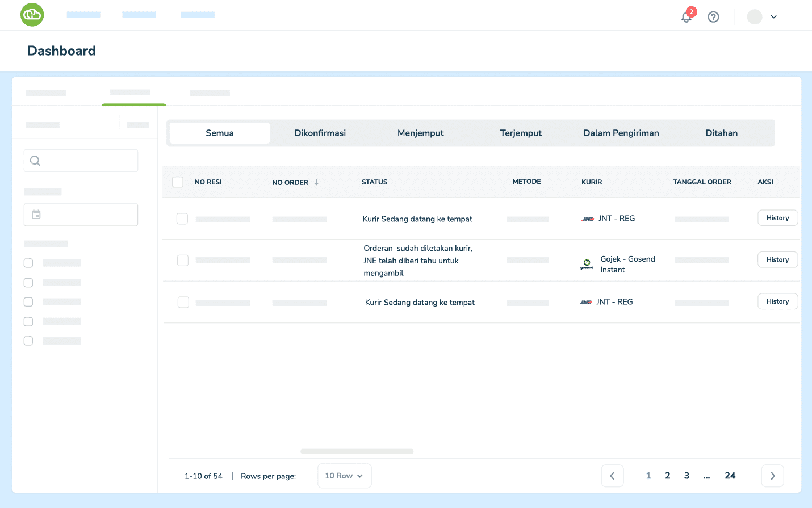
Task: Open the Dalam Pengiriman tab
Action: [x=621, y=133]
